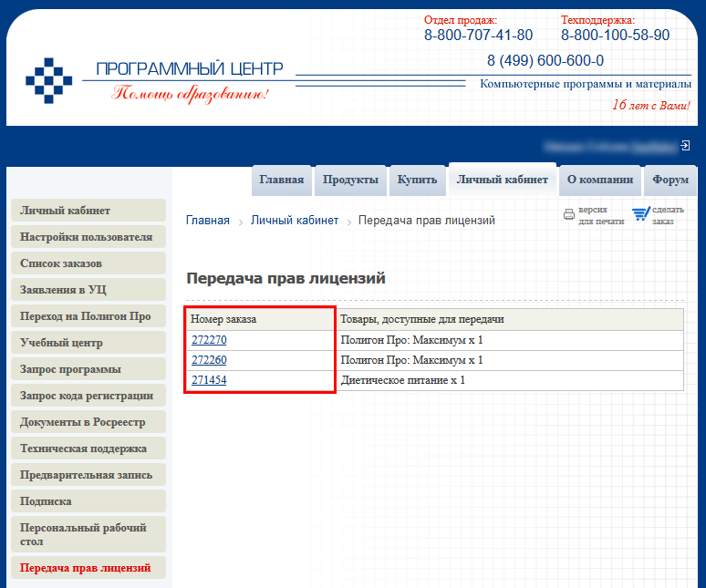Open Запрос программы sidebar item
This screenshot has width=706, height=588.
88,369
